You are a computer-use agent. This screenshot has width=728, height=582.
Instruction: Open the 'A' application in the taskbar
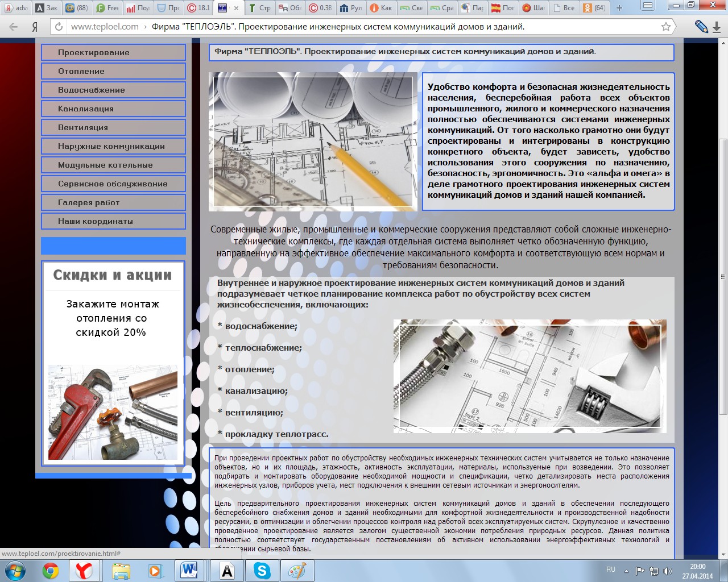point(227,571)
